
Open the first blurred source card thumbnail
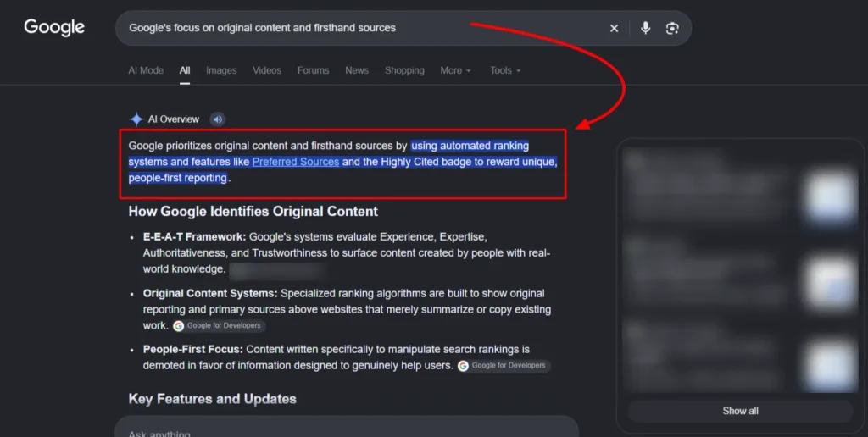pyautogui.click(x=829, y=197)
